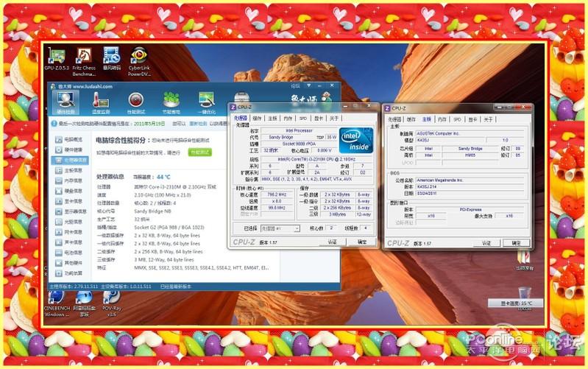Click the American Megatrends Inc. BIOS field
This screenshot has height=369, width=588.
pos(470,180)
